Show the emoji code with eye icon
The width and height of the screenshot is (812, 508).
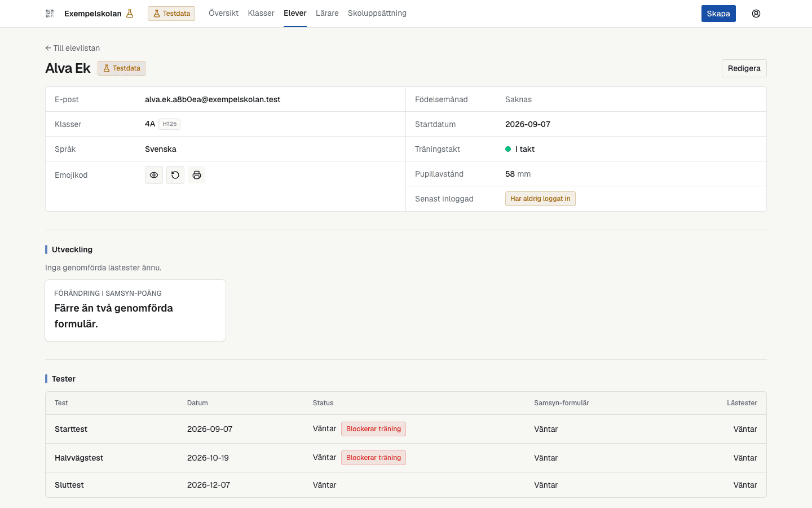[x=154, y=175]
